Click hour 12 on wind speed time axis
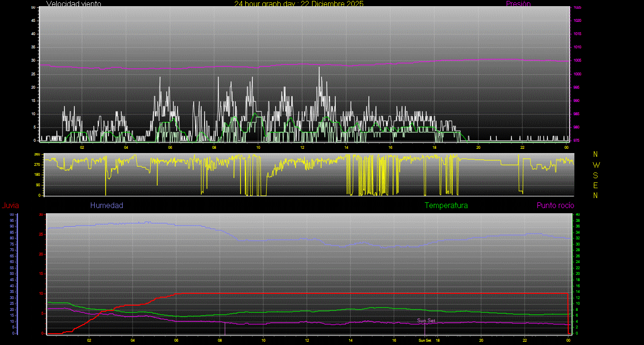This screenshot has height=345, width=644. coord(302,147)
